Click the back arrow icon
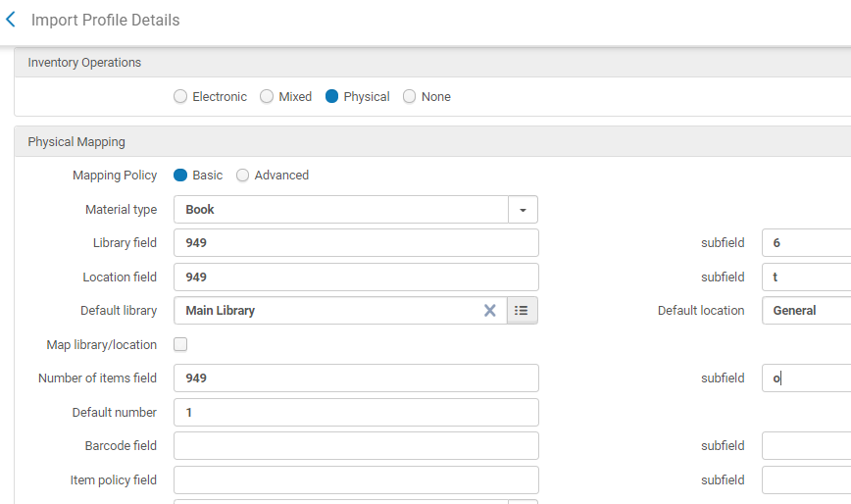Image resolution: width=851 pixels, height=504 pixels. [11, 20]
